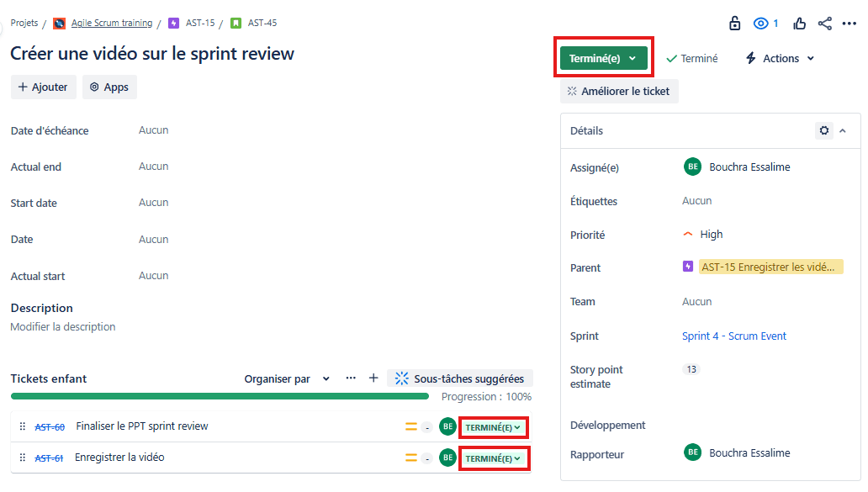Screen dimensions: 868x492
Task: Open the Organiser par dropdown
Action: (287, 378)
